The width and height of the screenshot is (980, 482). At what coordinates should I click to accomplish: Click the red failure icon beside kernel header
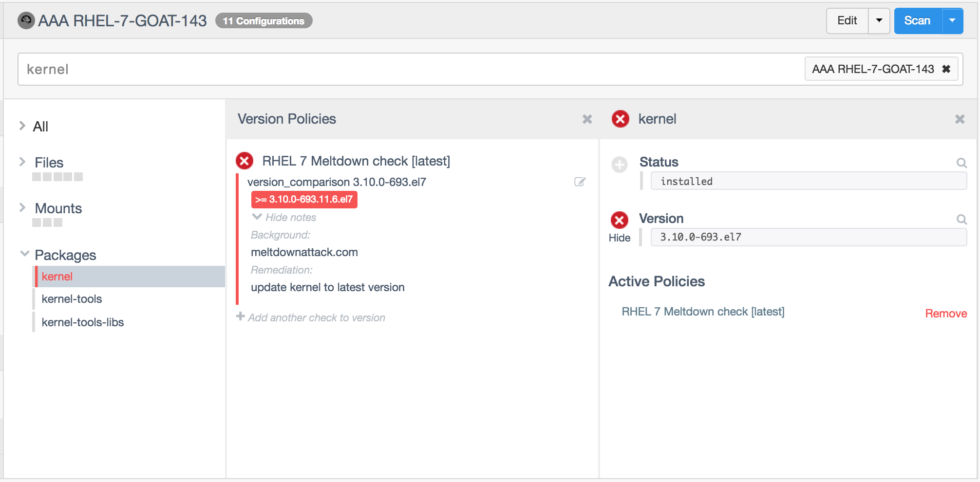click(620, 119)
